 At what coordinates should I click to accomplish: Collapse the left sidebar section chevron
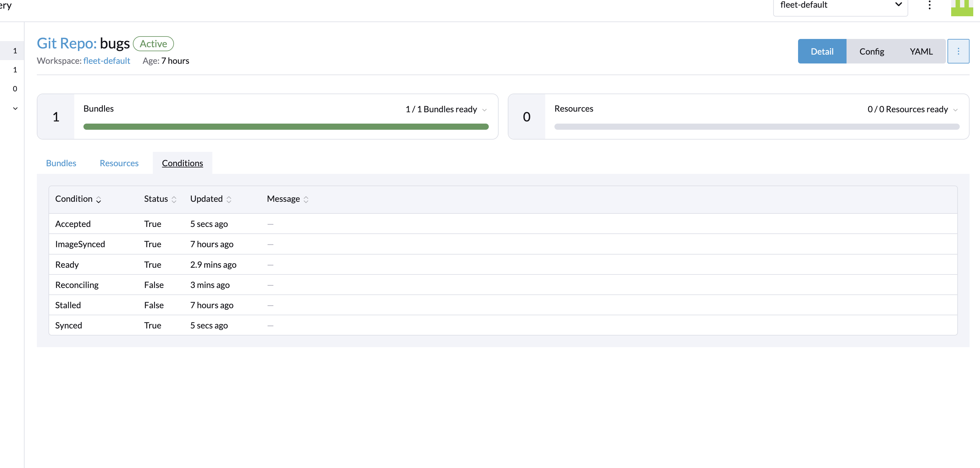[x=15, y=108]
